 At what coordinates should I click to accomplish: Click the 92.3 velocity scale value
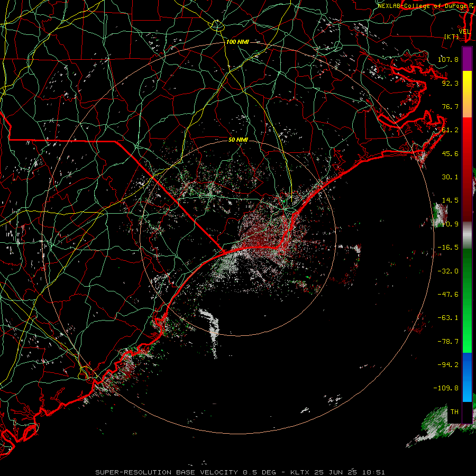click(450, 83)
